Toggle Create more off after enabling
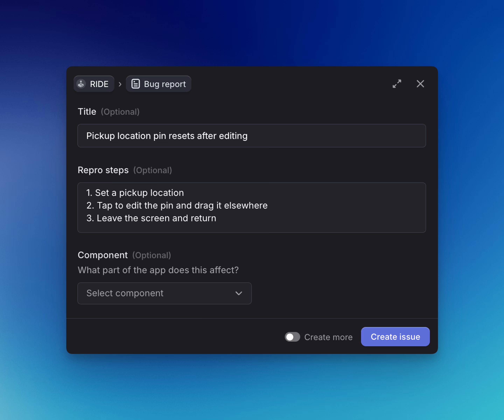The image size is (504, 420). point(292,337)
